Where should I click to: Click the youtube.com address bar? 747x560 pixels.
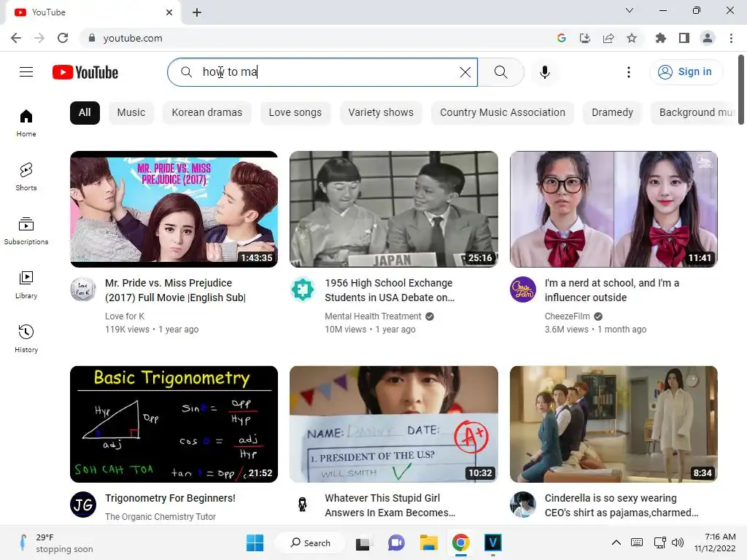pos(314,38)
